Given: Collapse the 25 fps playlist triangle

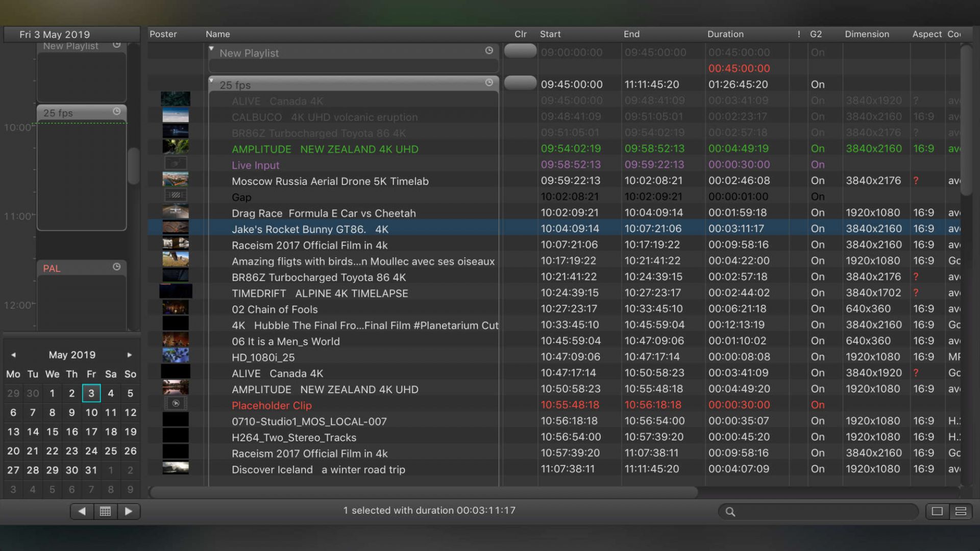Looking at the screenshot, I should pyautogui.click(x=211, y=81).
